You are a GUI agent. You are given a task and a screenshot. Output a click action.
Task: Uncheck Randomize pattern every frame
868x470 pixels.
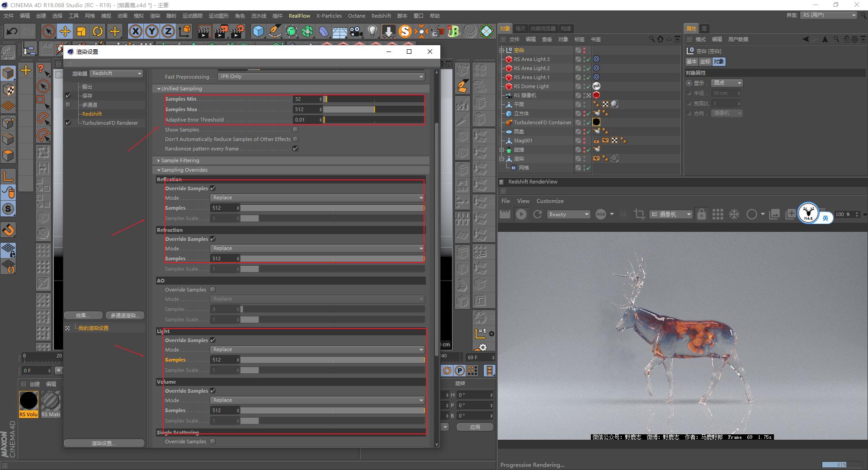coord(295,148)
